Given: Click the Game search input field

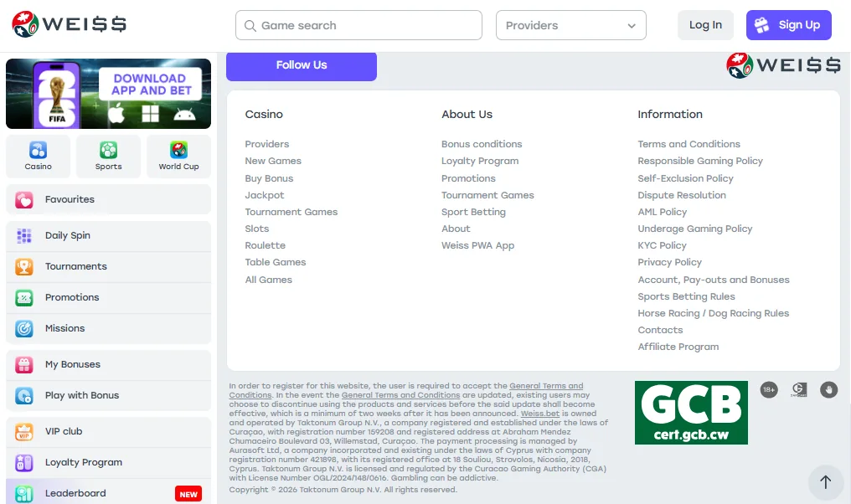Looking at the screenshot, I should coord(358,25).
